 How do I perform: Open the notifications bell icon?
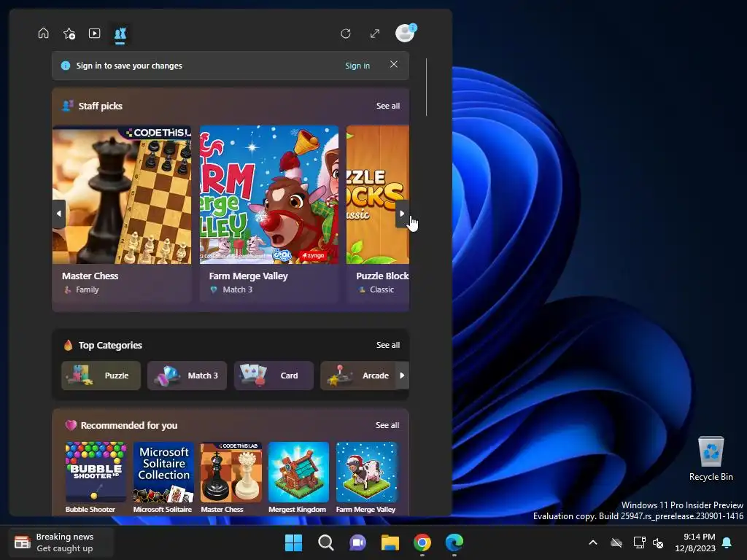tap(727, 542)
